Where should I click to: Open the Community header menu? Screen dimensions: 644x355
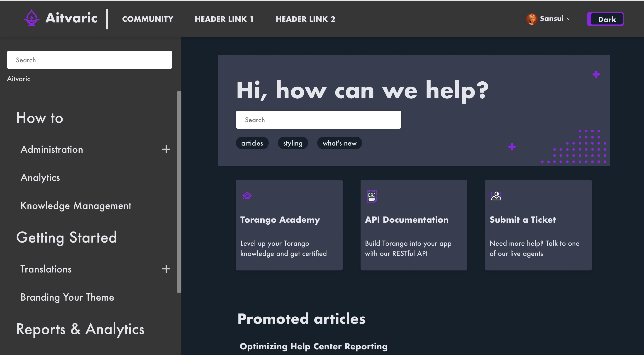147,19
